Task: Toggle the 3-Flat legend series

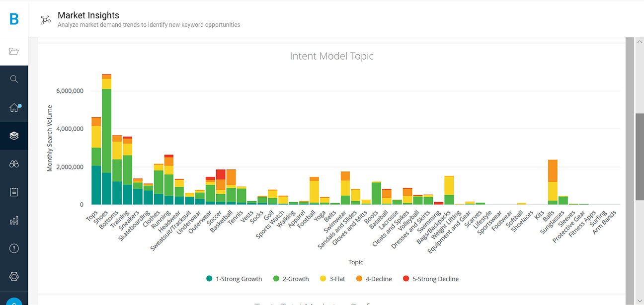Action: (336, 279)
